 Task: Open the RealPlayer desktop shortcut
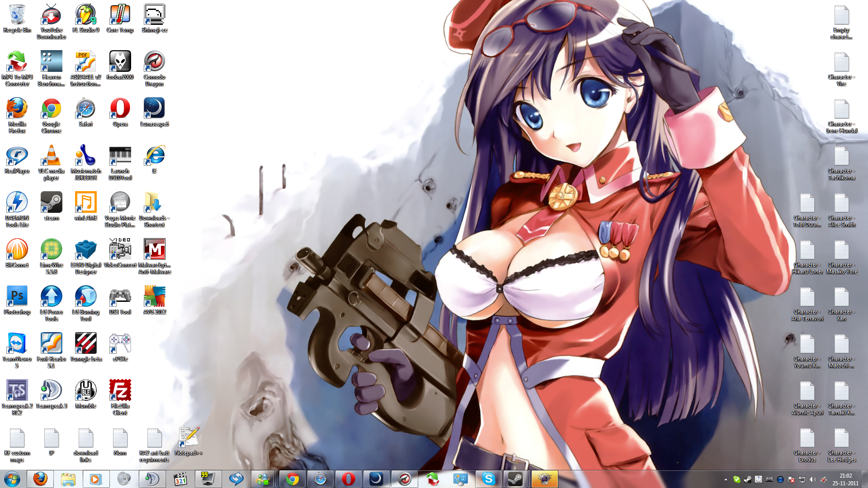click(17, 160)
